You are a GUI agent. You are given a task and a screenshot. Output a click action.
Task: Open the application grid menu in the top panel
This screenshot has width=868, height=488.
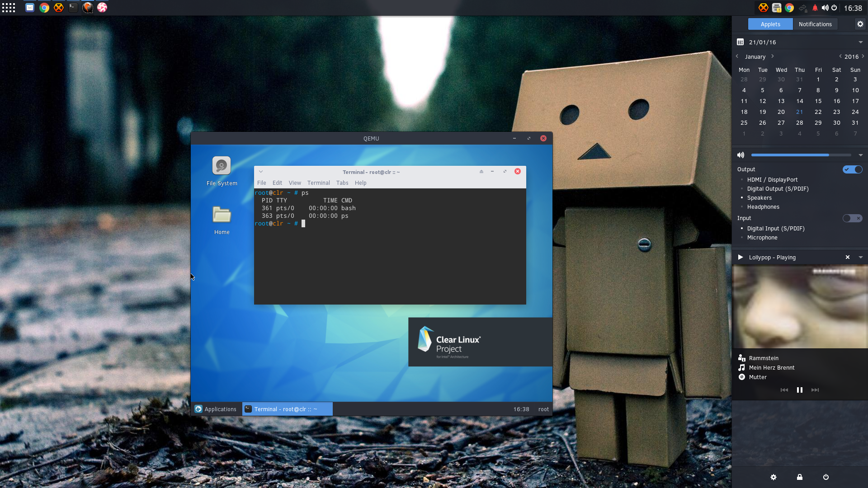[9, 8]
